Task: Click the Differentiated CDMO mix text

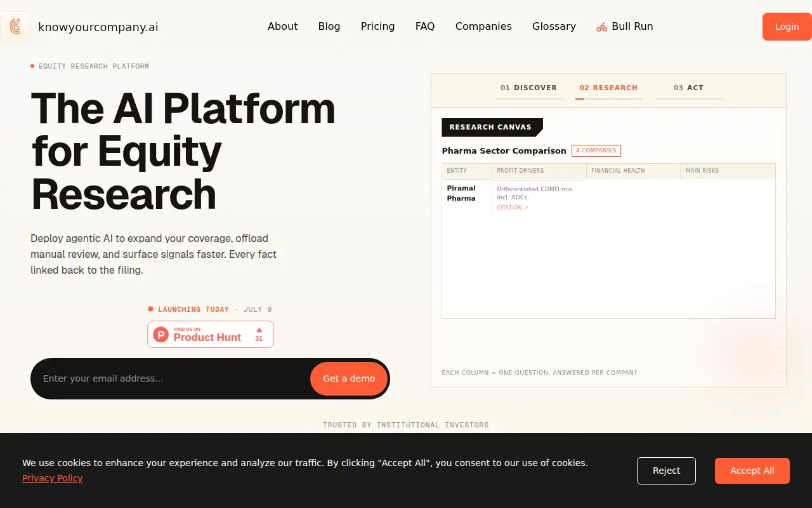Action: click(x=535, y=193)
